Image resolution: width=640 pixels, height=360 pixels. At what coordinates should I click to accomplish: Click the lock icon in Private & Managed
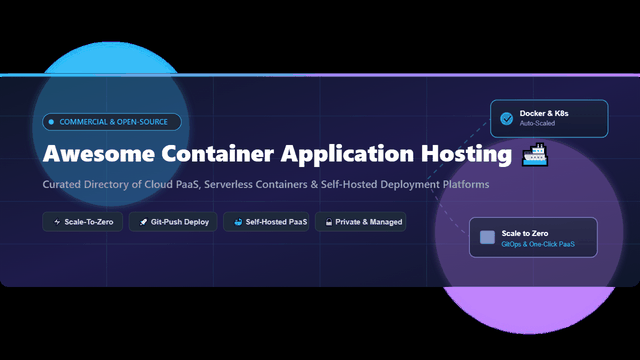click(329, 222)
